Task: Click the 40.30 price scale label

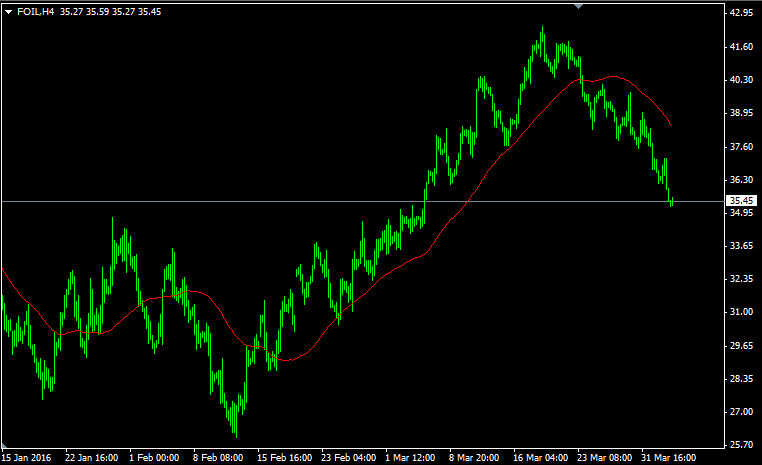Action: pyautogui.click(x=742, y=80)
